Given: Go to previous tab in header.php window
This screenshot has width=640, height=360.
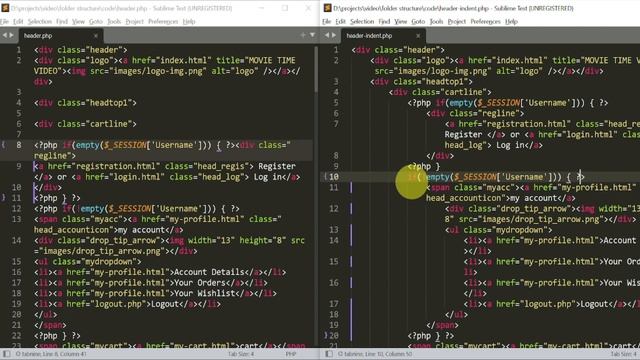Looking at the screenshot, I should point(4,36).
